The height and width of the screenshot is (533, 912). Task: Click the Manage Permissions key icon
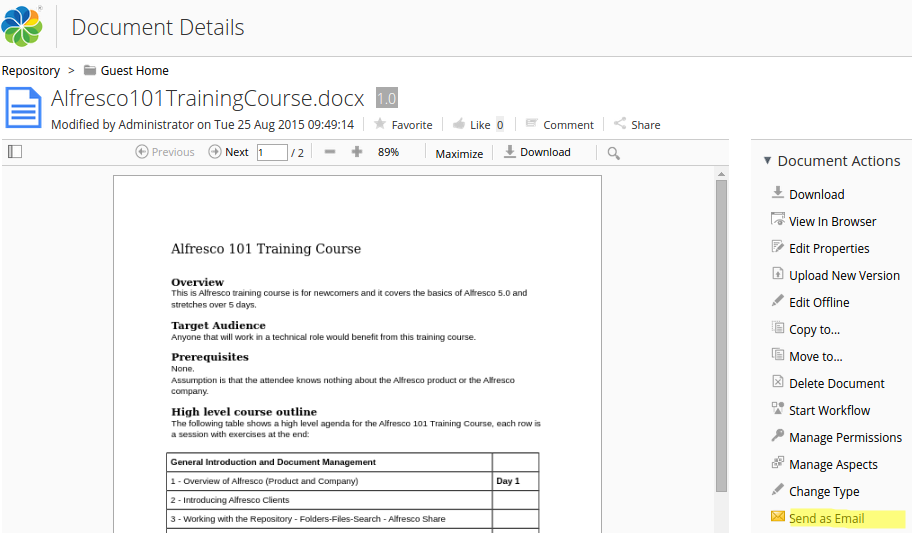click(778, 435)
